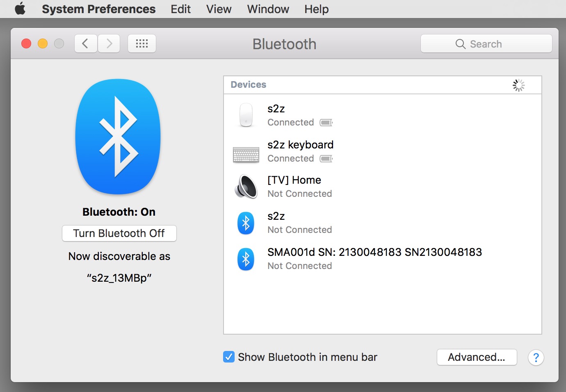Click "Connected" status under s2z keyboard
This screenshot has width=566, height=392.
click(290, 158)
